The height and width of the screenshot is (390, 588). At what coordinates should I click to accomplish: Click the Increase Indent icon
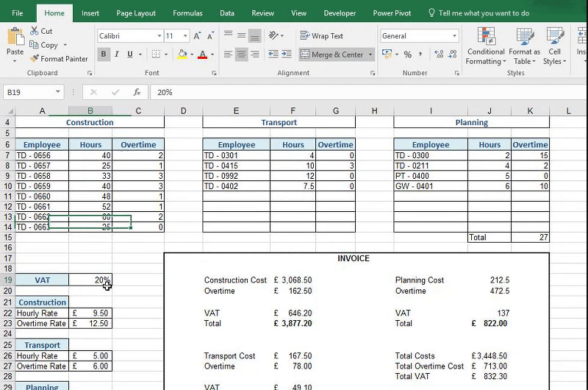pyautogui.click(x=286, y=54)
